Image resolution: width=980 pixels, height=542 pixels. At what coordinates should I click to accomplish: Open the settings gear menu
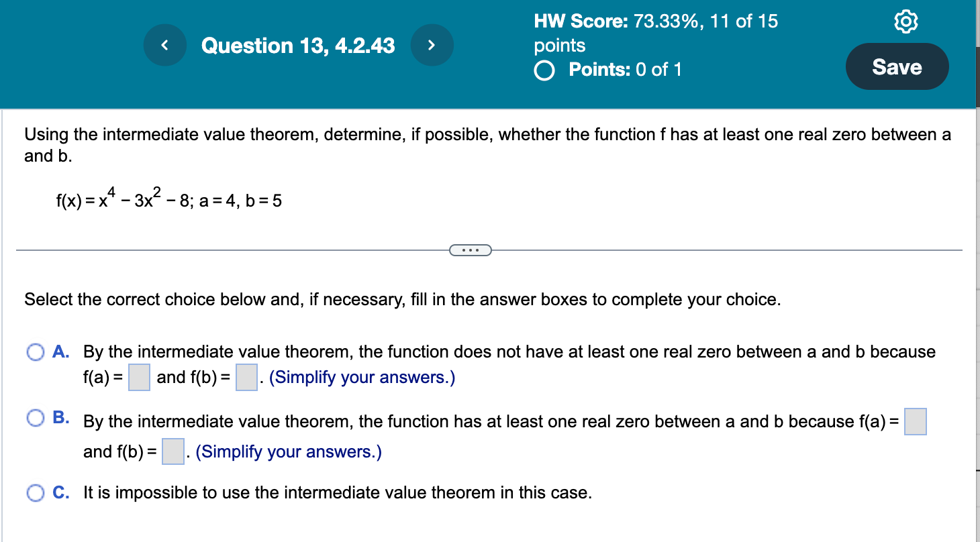(907, 21)
